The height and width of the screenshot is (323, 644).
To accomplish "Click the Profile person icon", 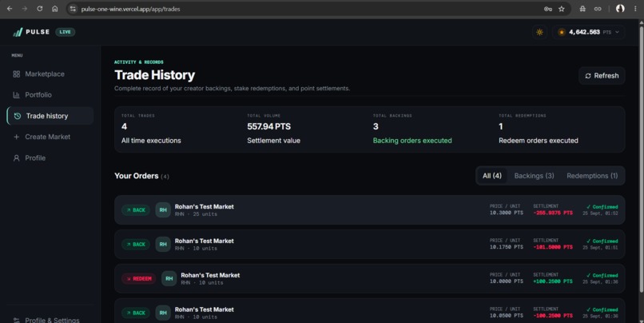I will point(17,158).
